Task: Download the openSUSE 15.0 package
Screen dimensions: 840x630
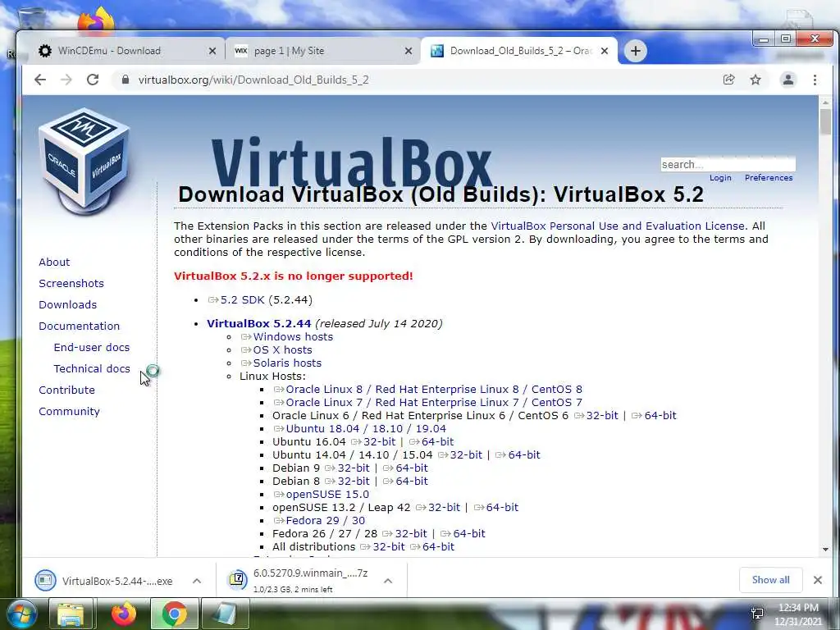Action: coord(327,495)
